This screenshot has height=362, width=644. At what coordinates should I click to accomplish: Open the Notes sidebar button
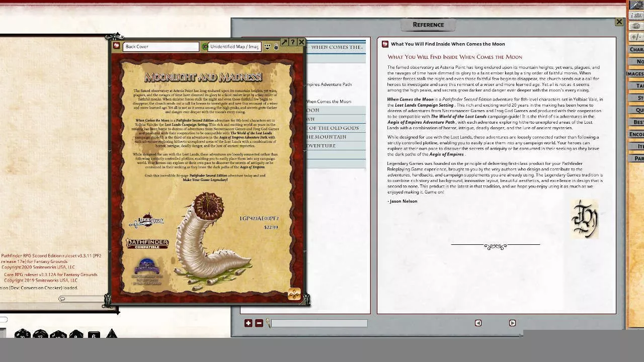click(x=636, y=61)
